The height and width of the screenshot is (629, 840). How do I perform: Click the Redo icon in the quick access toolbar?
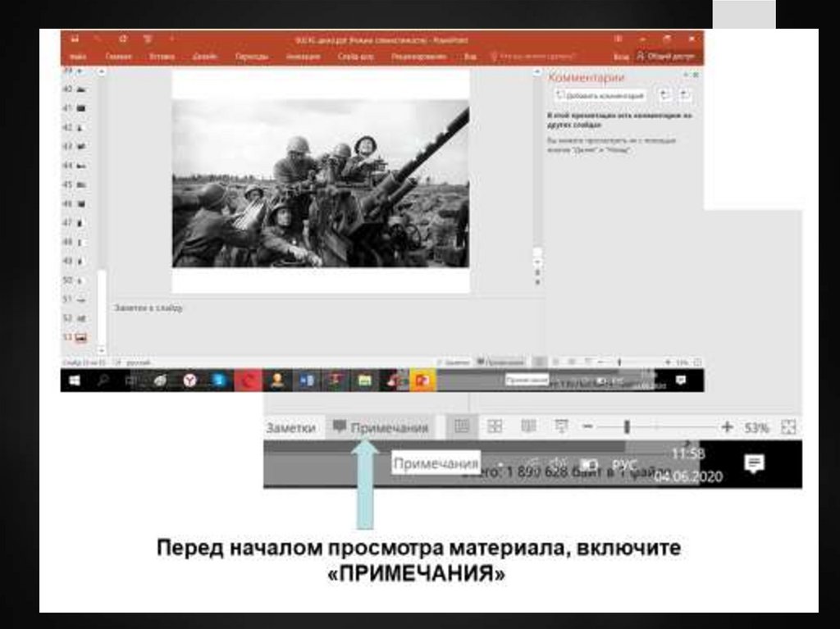point(123,39)
